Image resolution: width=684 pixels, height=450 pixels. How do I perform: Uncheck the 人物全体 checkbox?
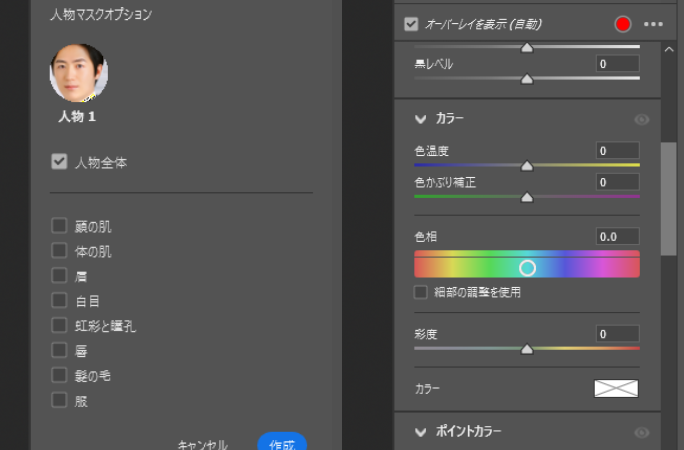(x=59, y=161)
